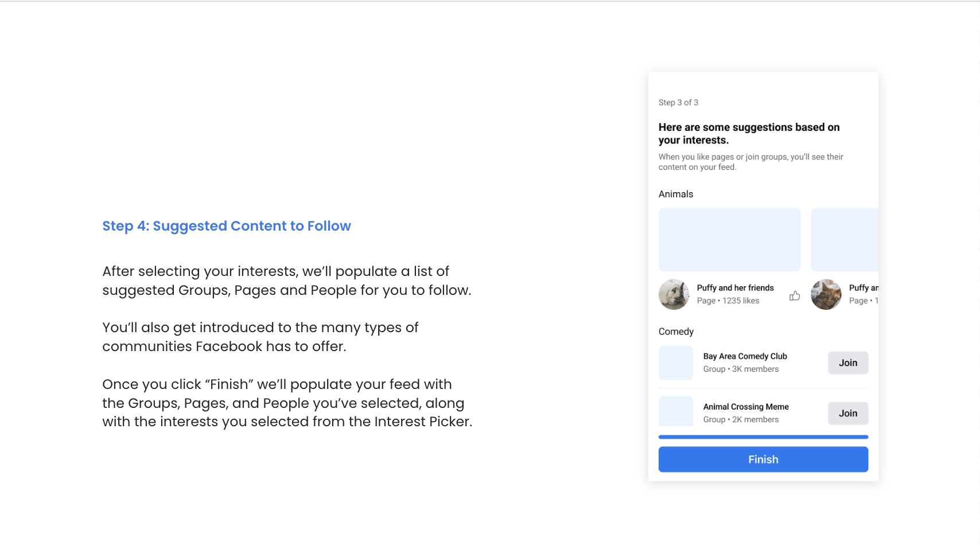Open the second, cut-off Animals cover card
980x553 pixels.
(x=845, y=240)
